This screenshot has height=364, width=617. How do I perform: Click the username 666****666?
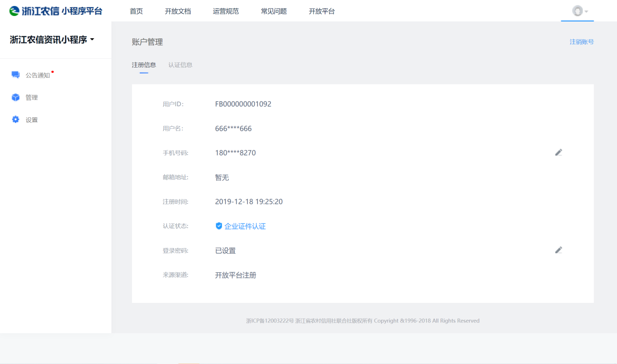pyautogui.click(x=233, y=129)
